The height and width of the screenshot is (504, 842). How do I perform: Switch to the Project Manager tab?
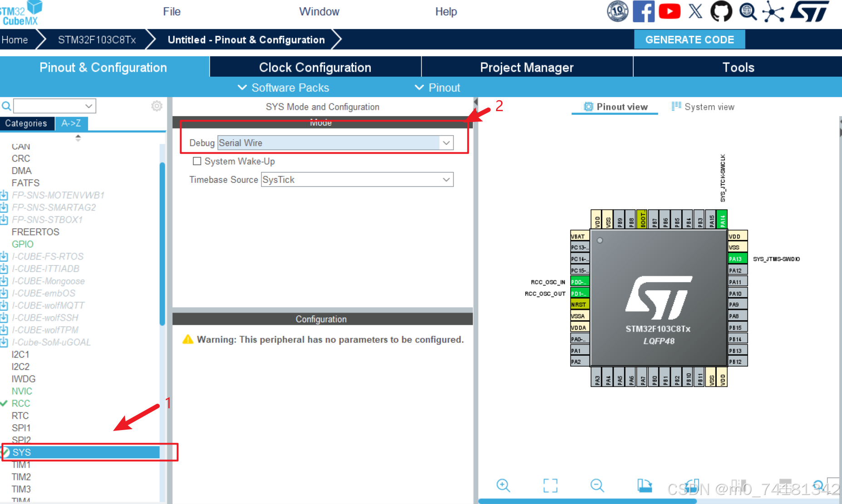[x=527, y=67]
